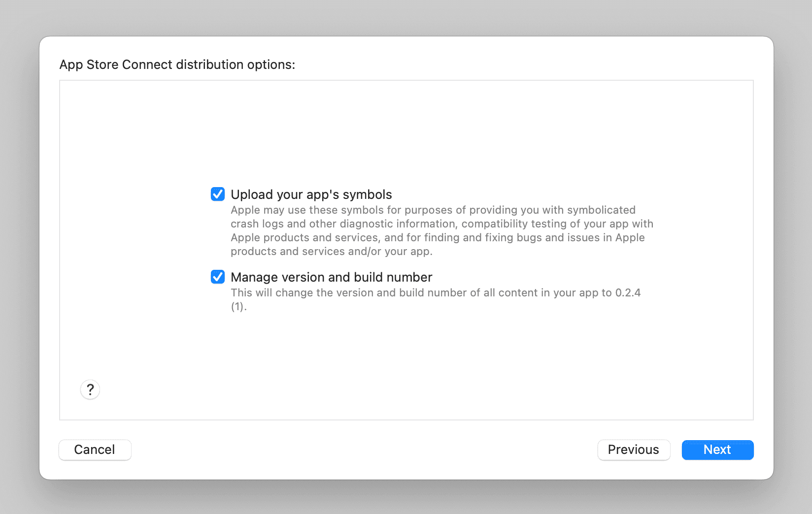This screenshot has width=812, height=514.
Task: Click the blue checkmark beside Manage version and build number
Action: 217,277
